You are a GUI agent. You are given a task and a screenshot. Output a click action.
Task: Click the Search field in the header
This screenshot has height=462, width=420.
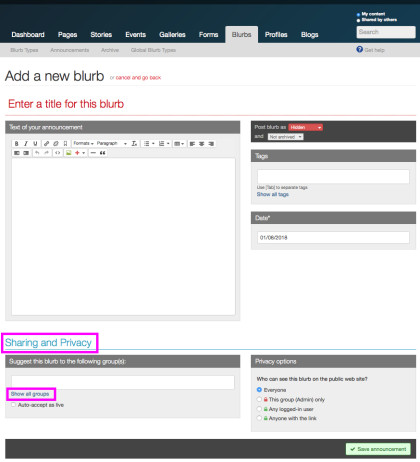(x=386, y=32)
